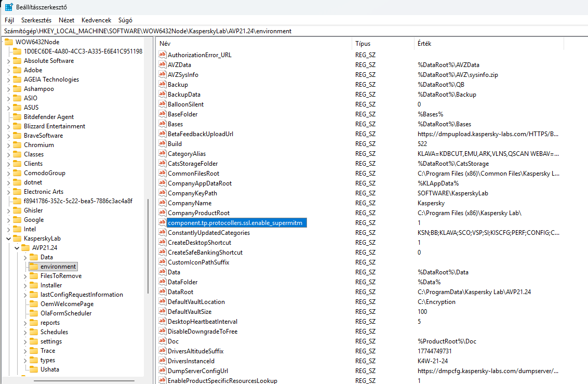Expand the Data subkey arrow
Screen dimensions: 588x384
[25, 257]
